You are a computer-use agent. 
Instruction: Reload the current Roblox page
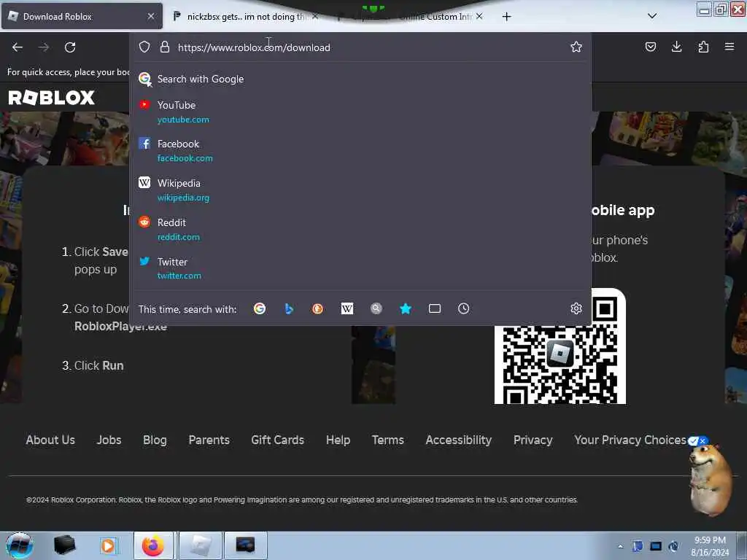pyautogui.click(x=70, y=47)
